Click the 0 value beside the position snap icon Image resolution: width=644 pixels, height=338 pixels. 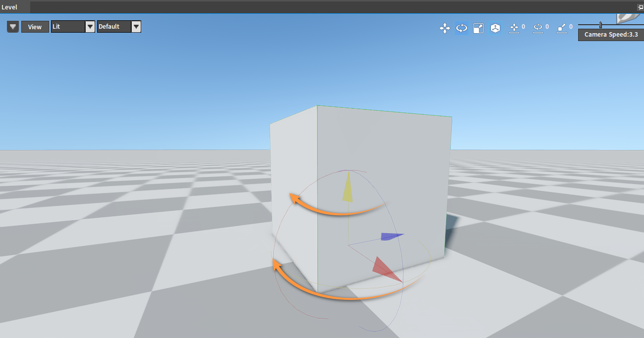(523, 27)
